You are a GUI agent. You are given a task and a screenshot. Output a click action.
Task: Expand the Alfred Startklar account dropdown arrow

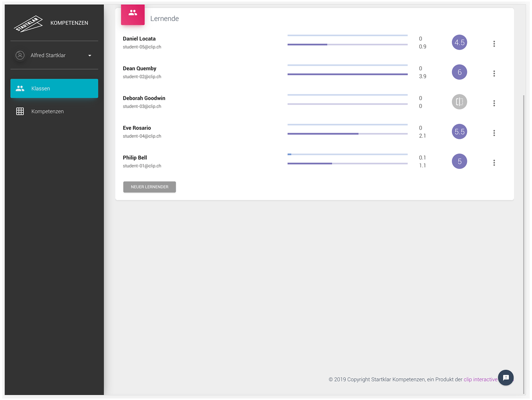tap(89, 55)
